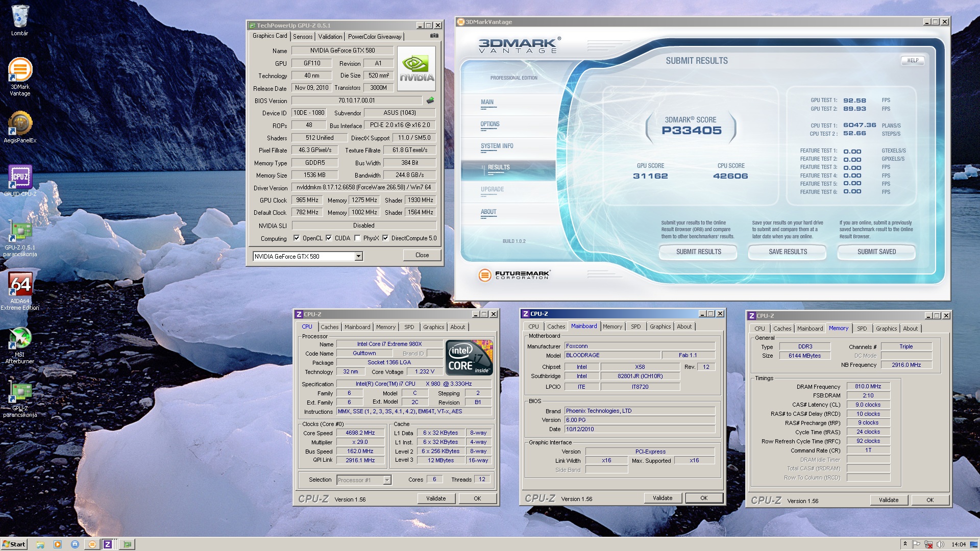Open About tab in the left CPU-Z window

click(457, 327)
